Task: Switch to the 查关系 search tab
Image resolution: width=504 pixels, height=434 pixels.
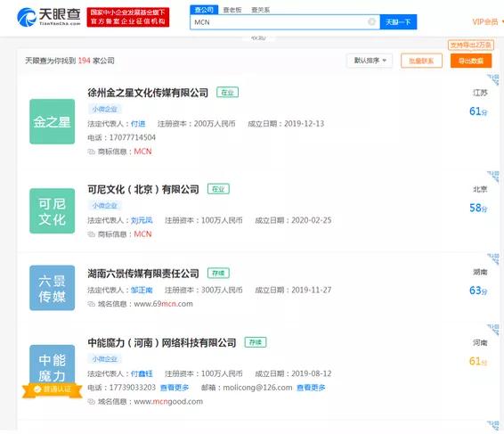Action: (x=260, y=10)
